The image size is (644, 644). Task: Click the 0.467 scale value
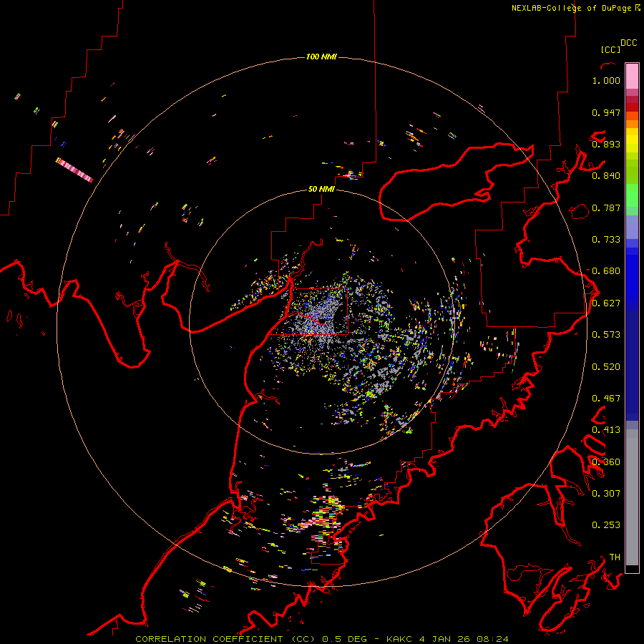pos(606,399)
